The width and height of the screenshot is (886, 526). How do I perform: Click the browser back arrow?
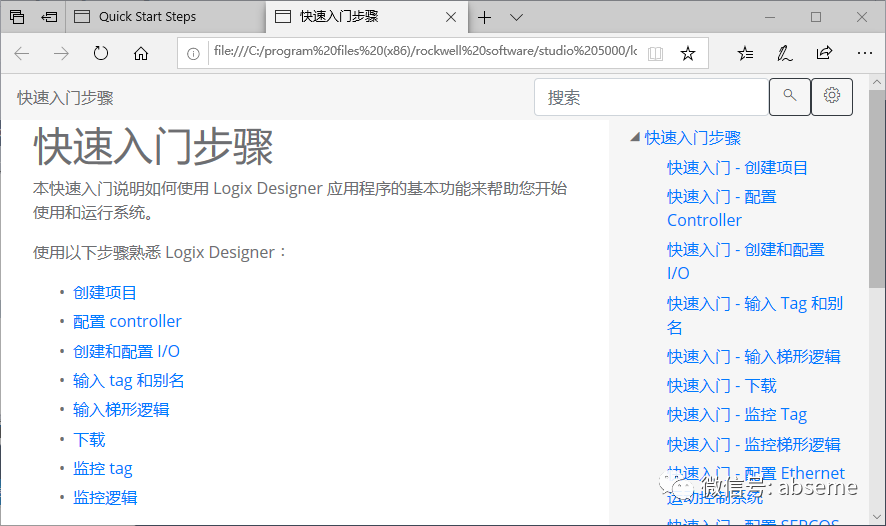click(21, 54)
